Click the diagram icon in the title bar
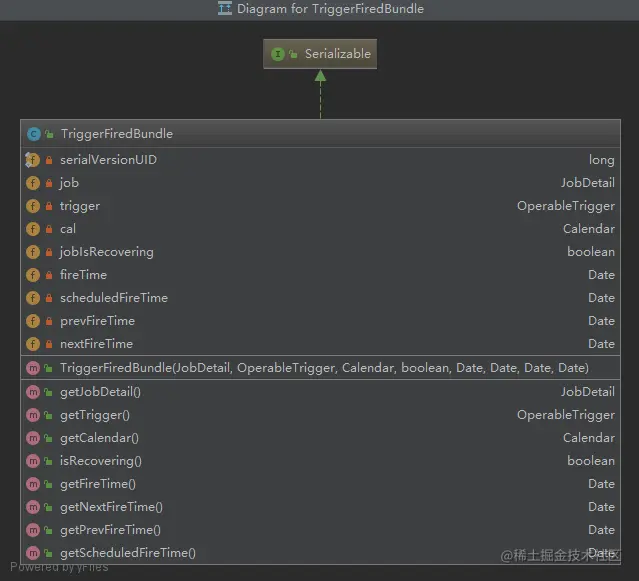Viewport: 639px width, 581px height. pos(225,9)
